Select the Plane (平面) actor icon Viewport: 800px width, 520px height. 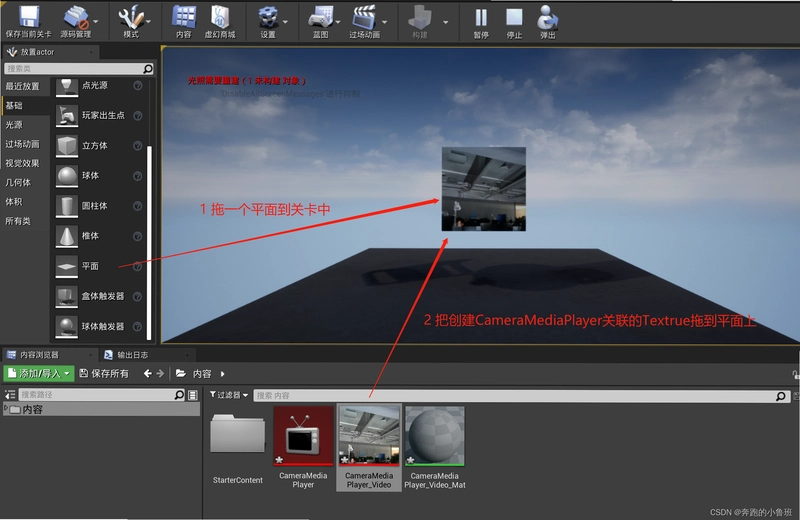click(x=66, y=266)
